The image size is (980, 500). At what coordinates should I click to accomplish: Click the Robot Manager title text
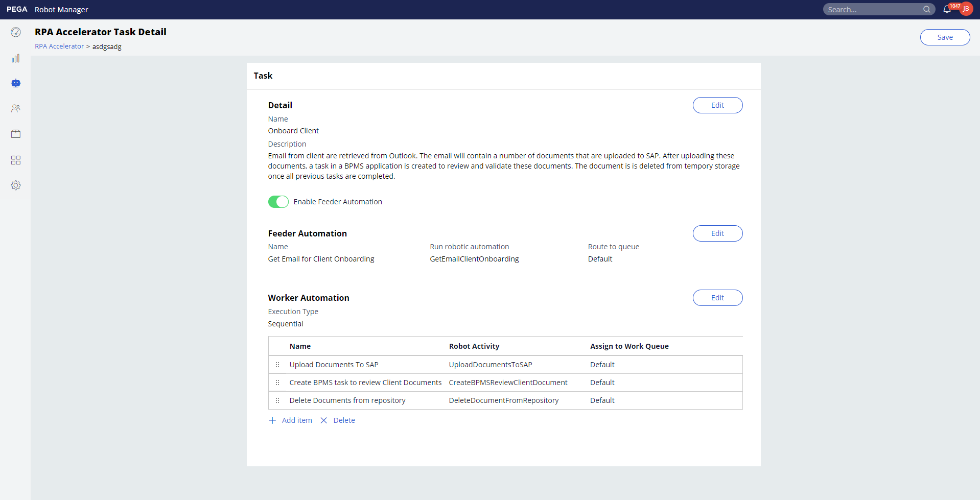tap(61, 10)
